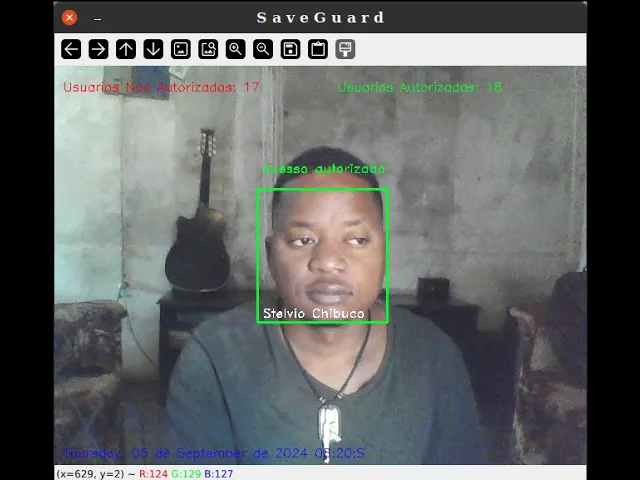Click the B:127 blue value in status bar
Image resolution: width=640 pixels, height=480 pixels.
pos(218,474)
